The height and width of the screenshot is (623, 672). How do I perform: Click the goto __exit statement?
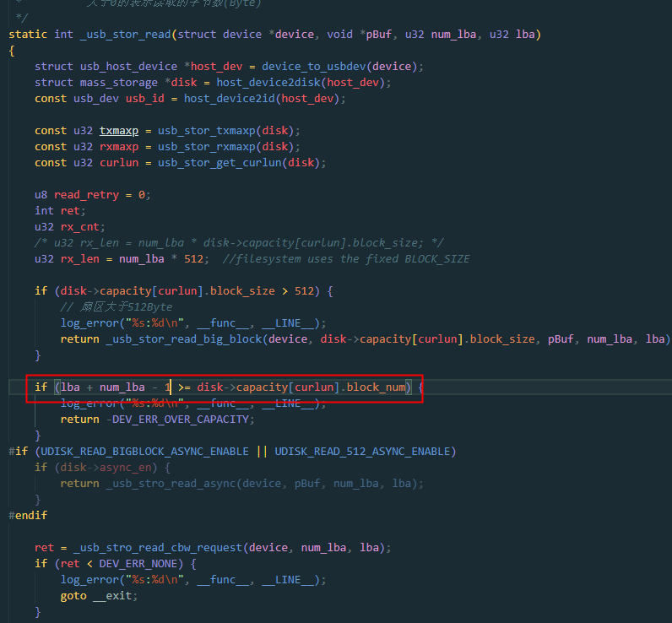99,596
